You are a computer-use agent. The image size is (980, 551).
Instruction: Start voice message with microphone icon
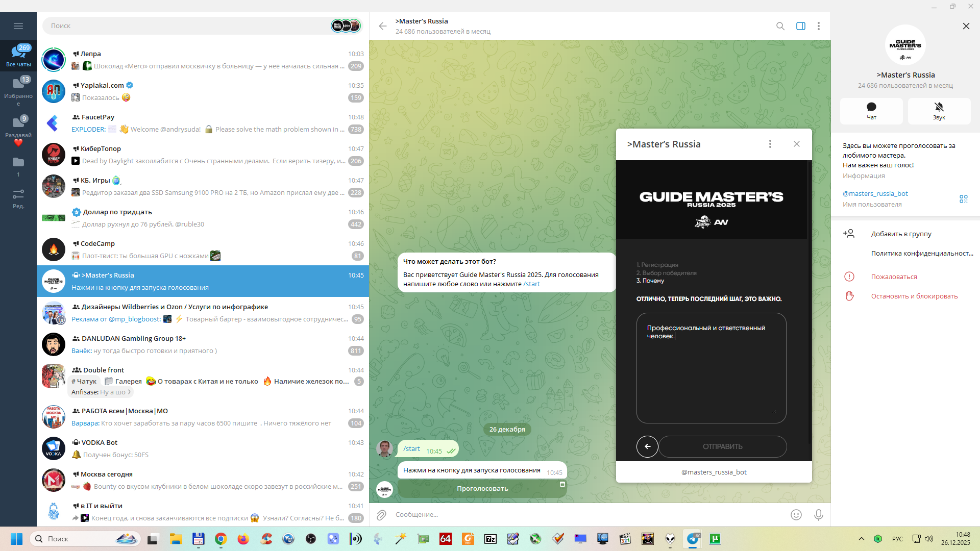[818, 515]
